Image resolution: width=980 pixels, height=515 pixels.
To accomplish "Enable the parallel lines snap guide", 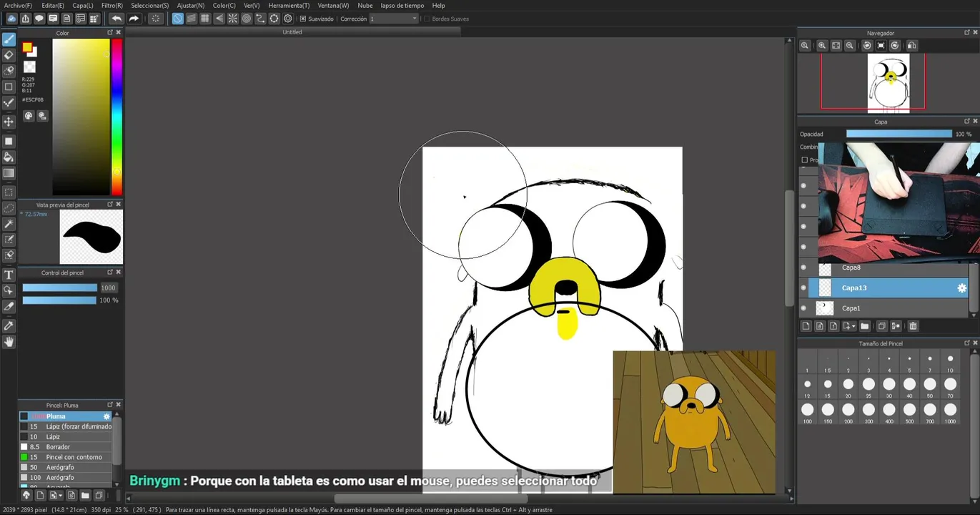I will (192, 19).
